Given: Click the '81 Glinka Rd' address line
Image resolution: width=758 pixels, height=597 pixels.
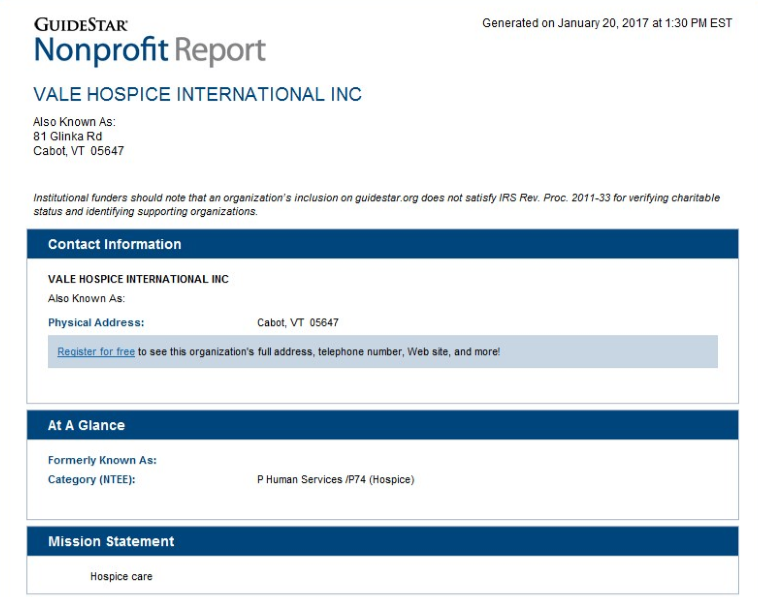Looking at the screenshot, I should 67,137.
